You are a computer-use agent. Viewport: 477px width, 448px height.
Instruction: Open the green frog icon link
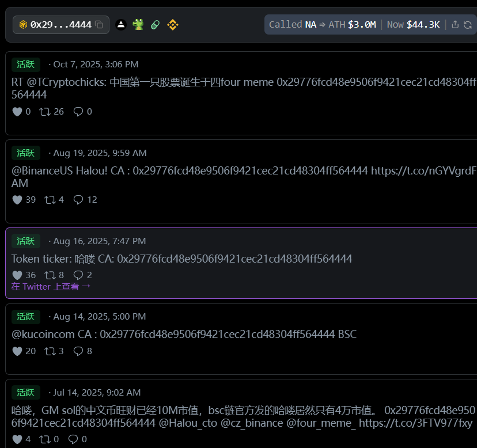[x=138, y=25]
